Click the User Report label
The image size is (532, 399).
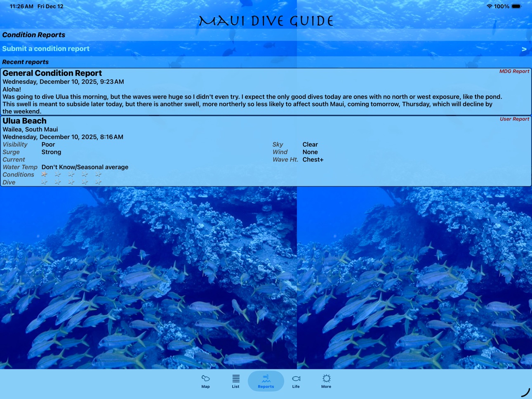(x=514, y=119)
